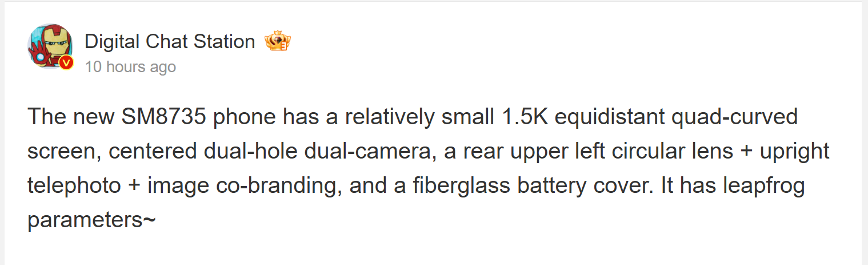Click the word "quad-curved" in the post
This screenshot has height=265, width=868.
click(734, 117)
